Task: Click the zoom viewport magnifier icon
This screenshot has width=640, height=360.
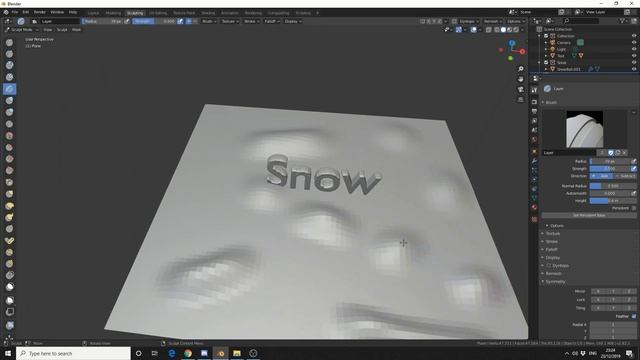Action: coord(520,69)
